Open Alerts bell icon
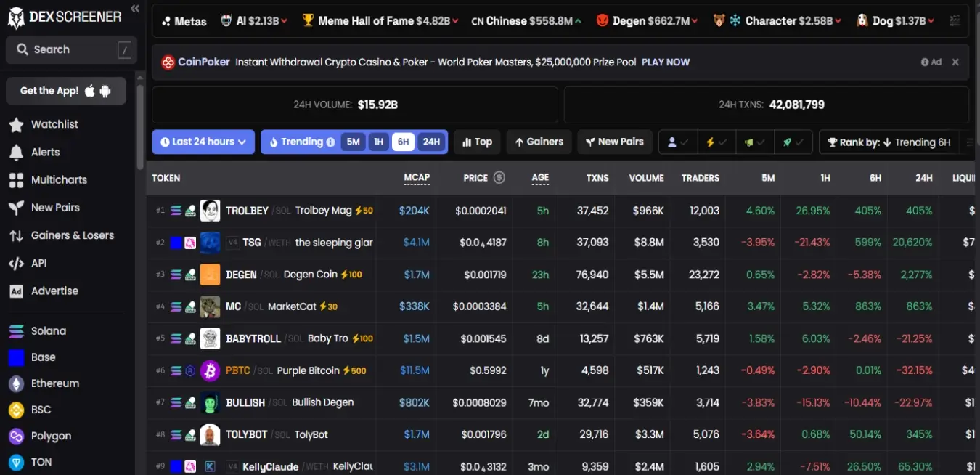Viewport: 980px width, 475px height. (16, 153)
